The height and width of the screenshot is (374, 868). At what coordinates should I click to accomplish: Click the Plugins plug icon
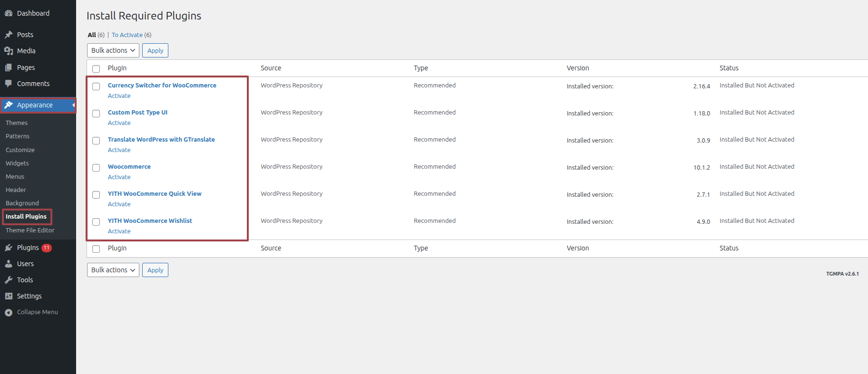[9, 248]
